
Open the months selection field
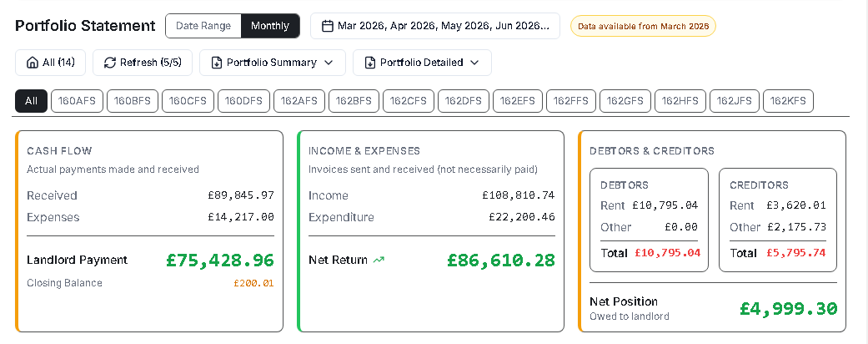[435, 26]
